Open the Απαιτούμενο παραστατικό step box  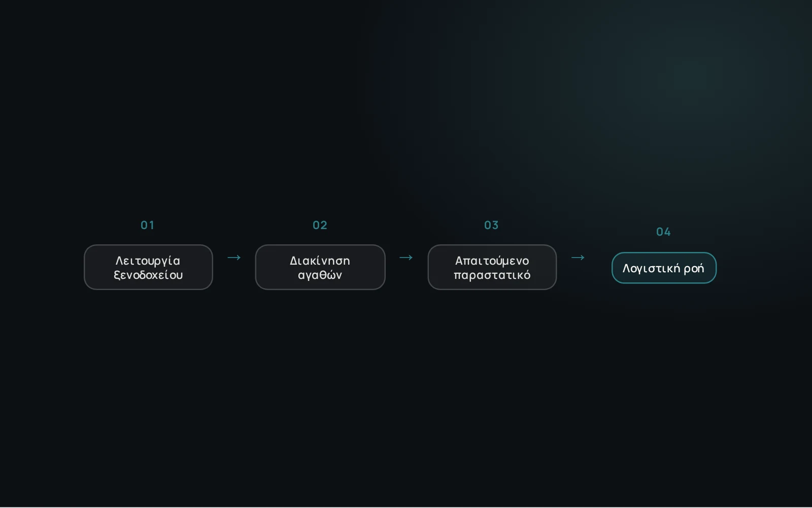(492, 267)
